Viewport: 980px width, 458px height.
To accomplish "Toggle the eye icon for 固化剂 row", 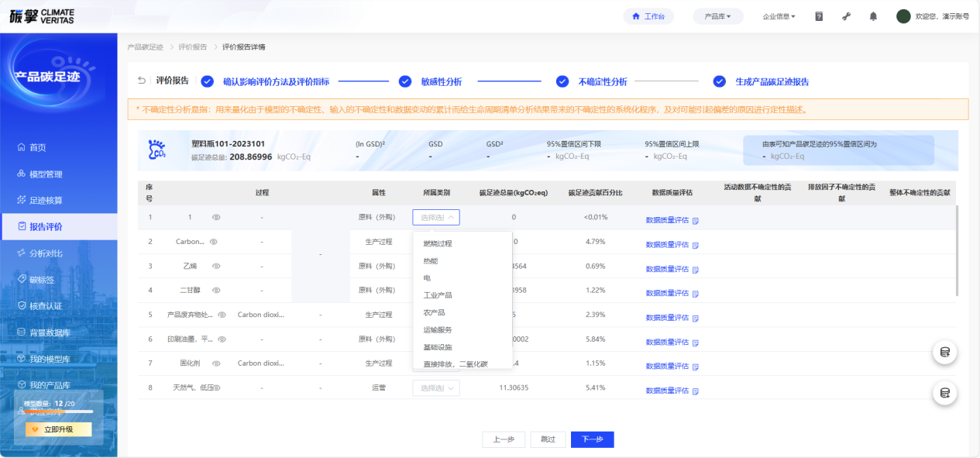I will pos(216,363).
